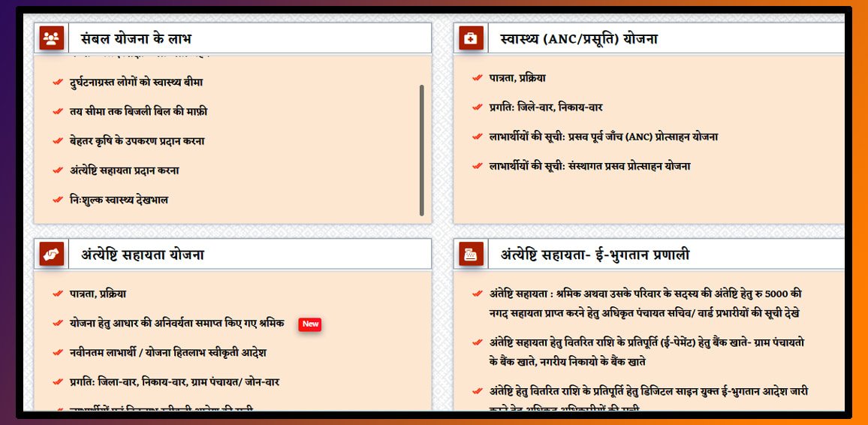The width and height of the screenshot is (868, 425).
Task: Open प्रगति: जिले-वार, निकाय-वार link
Action: point(546,107)
